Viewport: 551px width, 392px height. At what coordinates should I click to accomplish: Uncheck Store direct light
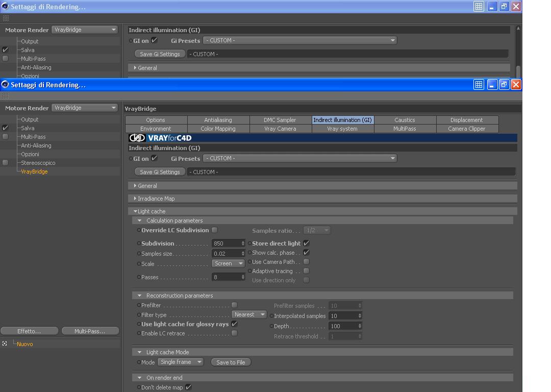307,243
